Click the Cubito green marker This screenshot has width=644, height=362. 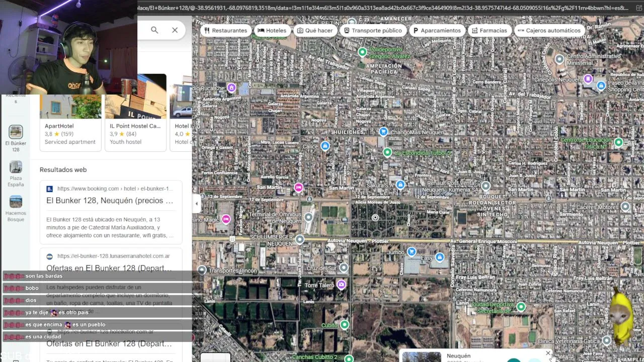(x=345, y=325)
